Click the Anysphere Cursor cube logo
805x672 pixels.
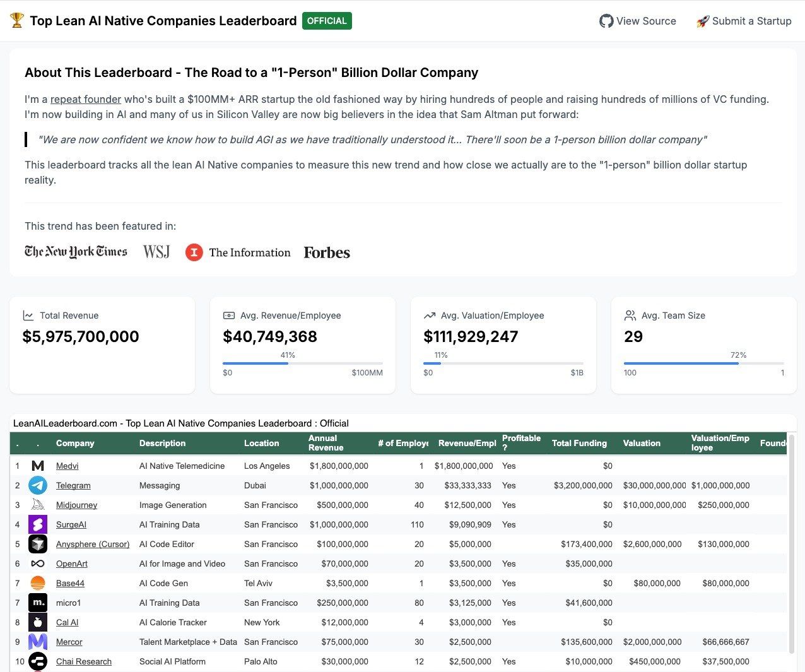point(38,544)
